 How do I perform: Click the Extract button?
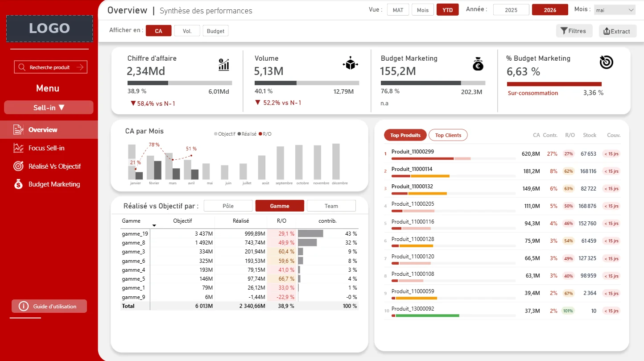tap(617, 31)
